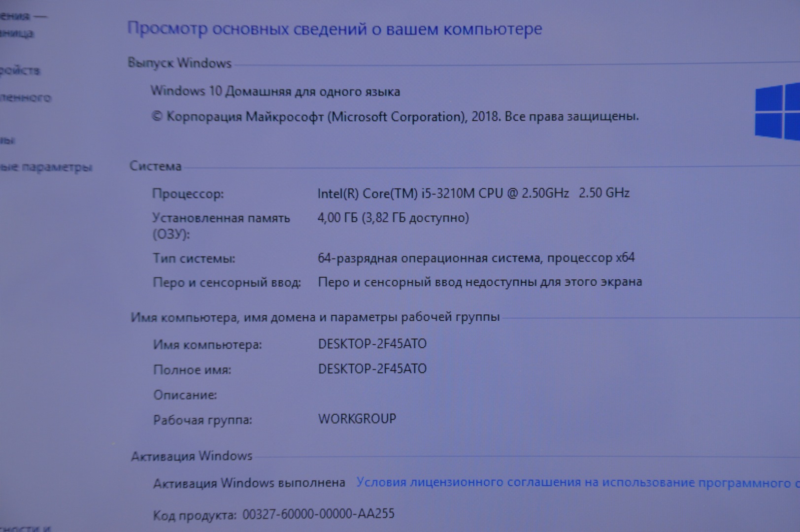Open System protection link in sidebar
This screenshot has width=800, height=532.
(7, 140)
